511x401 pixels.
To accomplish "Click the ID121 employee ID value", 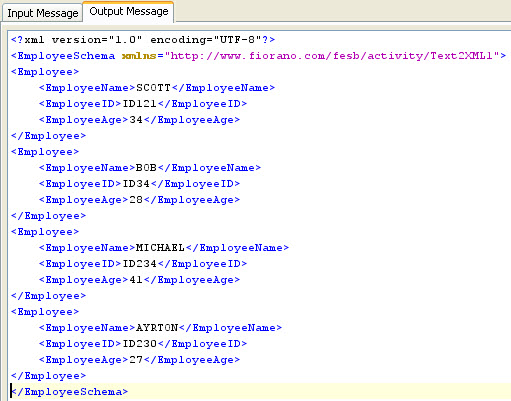I will [x=140, y=104].
